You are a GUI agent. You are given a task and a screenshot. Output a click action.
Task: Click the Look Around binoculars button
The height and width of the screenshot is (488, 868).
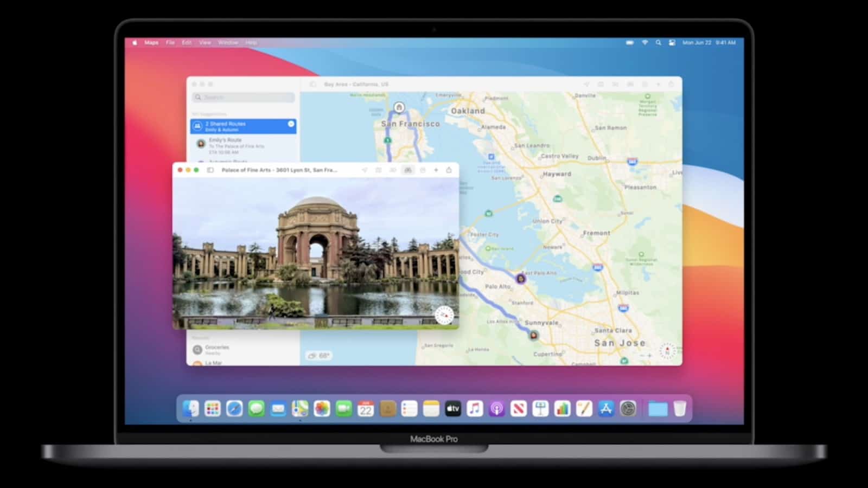(x=408, y=170)
